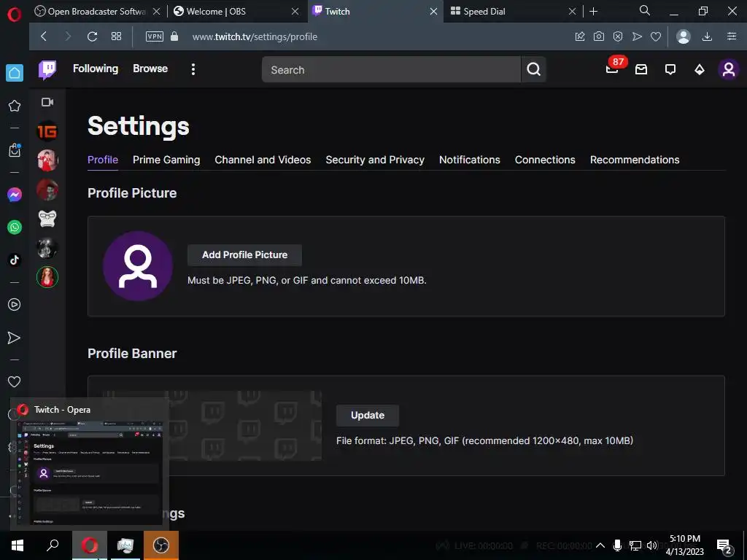The width and height of the screenshot is (747, 560).
Task: Open the Twitch three-dot more menu
Action: click(193, 69)
